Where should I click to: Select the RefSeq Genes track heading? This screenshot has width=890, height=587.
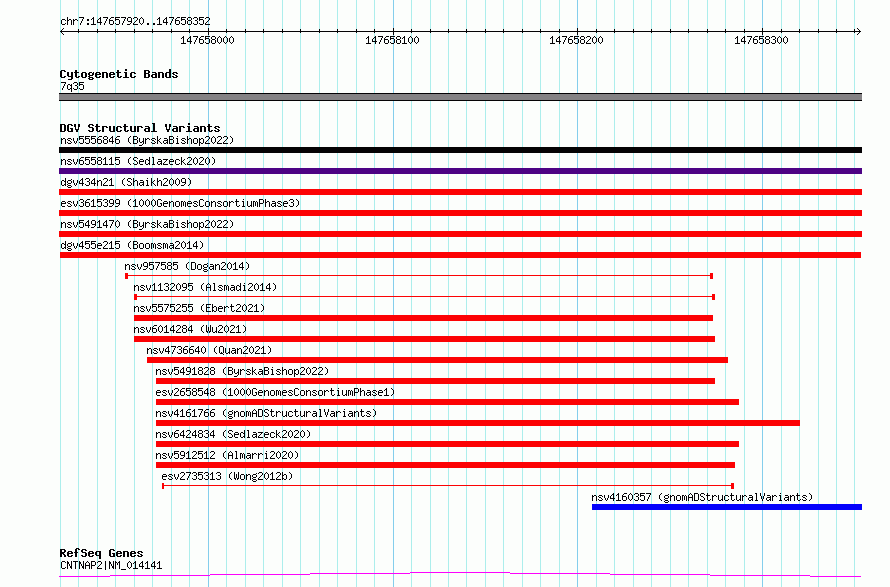(x=101, y=553)
